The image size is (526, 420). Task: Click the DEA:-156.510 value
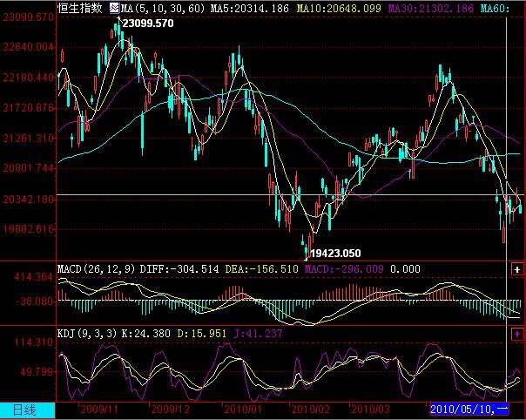(x=261, y=269)
